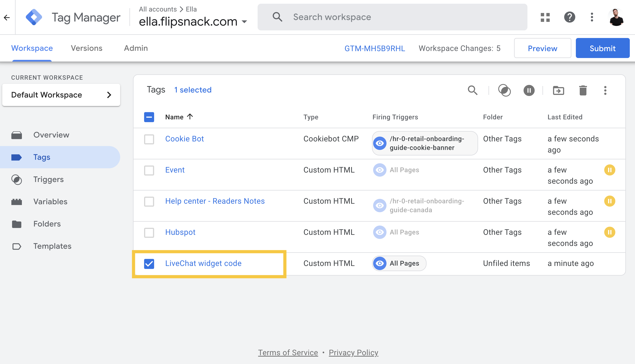The height and width of the screenshot is (364, 635).
Task: Uncheck the LiveChat widget code checkbox
Action: (149, 264)
